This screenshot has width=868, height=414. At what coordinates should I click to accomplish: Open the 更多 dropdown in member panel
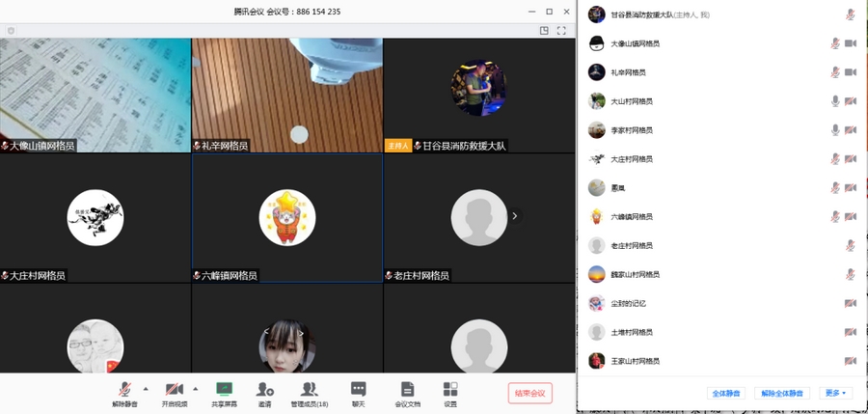click(x=836, y=393)
